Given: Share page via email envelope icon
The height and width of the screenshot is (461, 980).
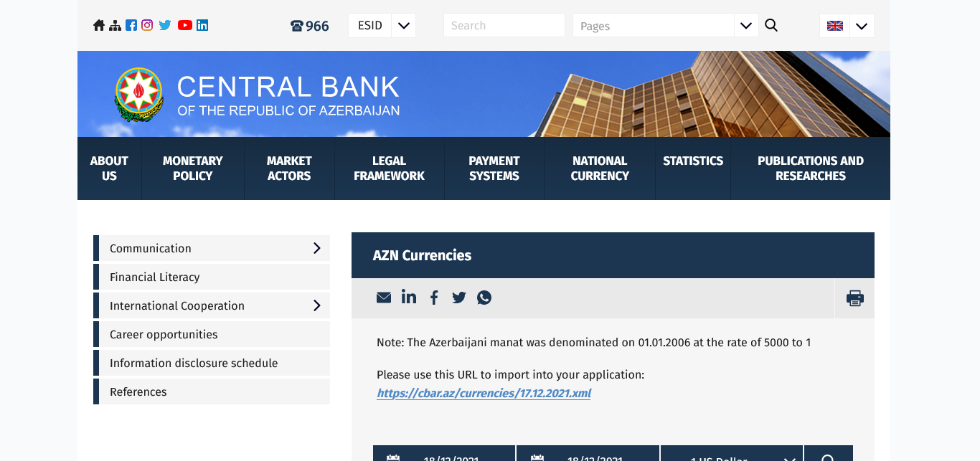Looking at the screenshot, I should click(x=384, y=298).
